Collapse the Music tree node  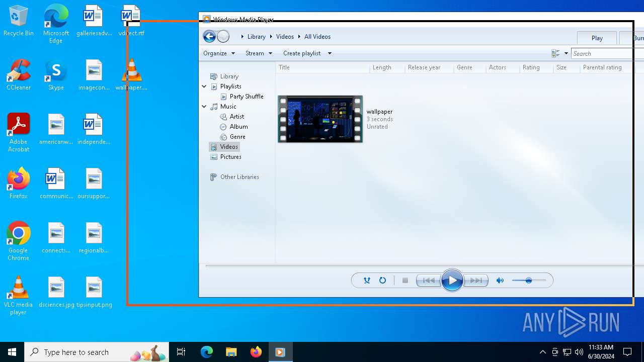204,107
